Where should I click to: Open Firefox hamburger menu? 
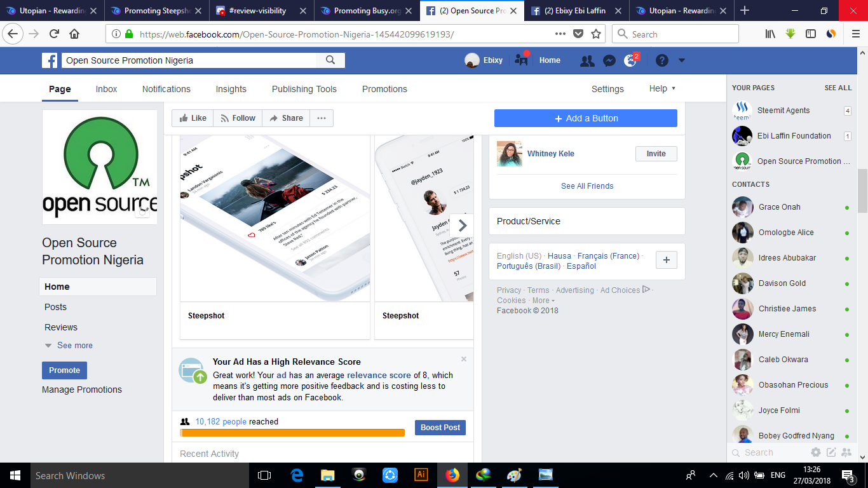pos(855,34)
